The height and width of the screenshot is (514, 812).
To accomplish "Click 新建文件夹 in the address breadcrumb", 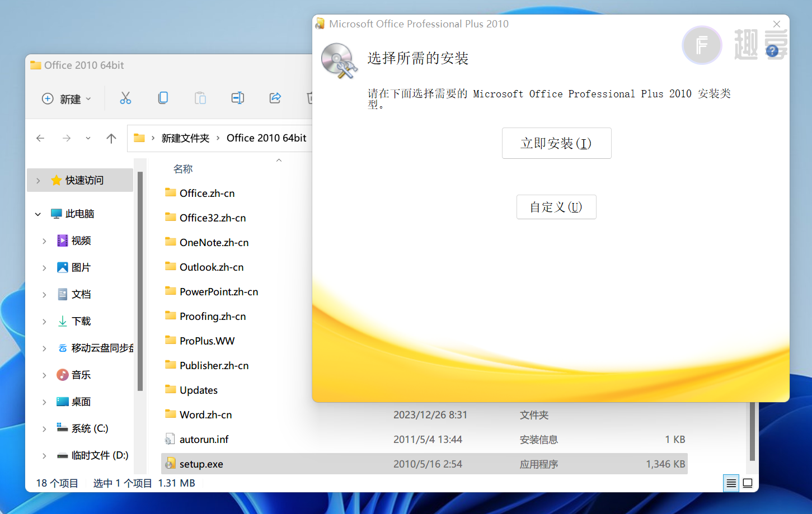I will click(185, 138).
